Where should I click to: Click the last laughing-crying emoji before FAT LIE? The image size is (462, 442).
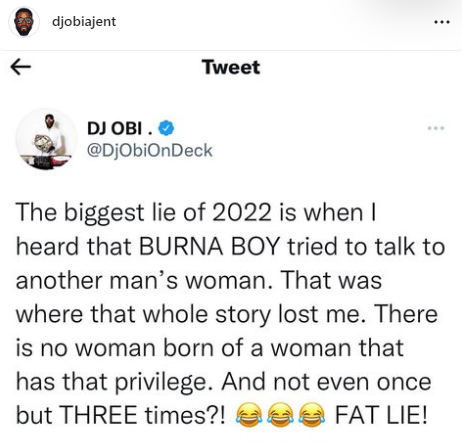pos(311,415)
